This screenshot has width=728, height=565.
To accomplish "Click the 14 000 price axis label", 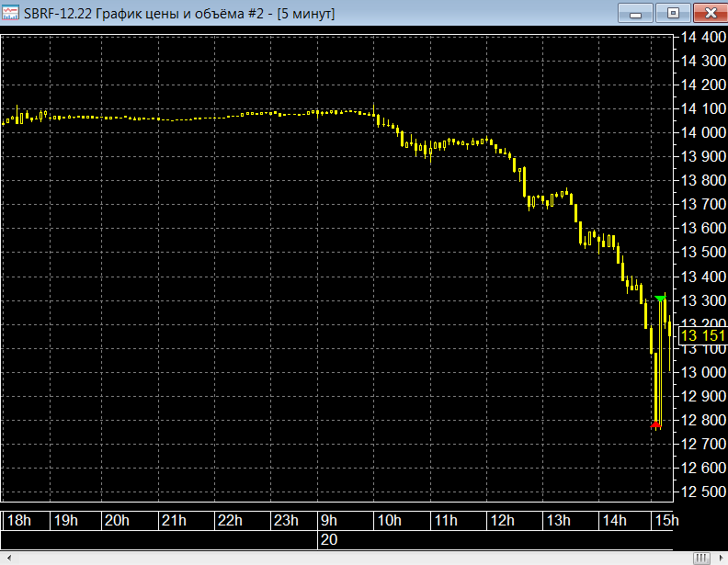I will coord(702,132).
